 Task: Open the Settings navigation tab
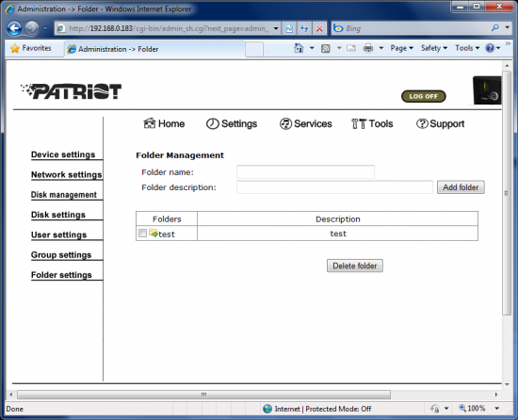[232, 123]
